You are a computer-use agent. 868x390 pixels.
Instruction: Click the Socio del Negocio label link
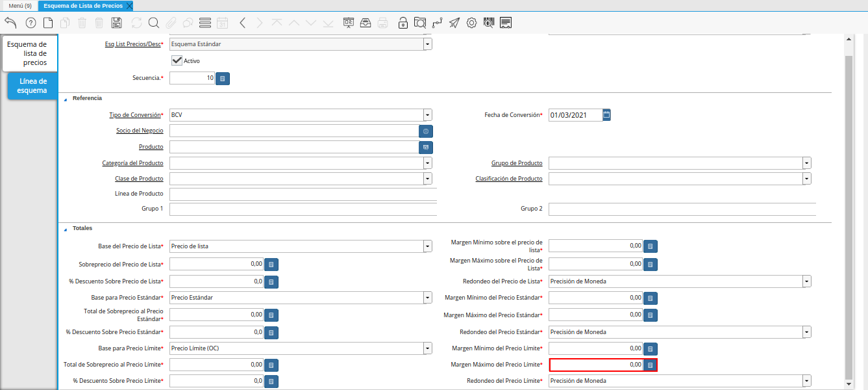coord(140,131)
